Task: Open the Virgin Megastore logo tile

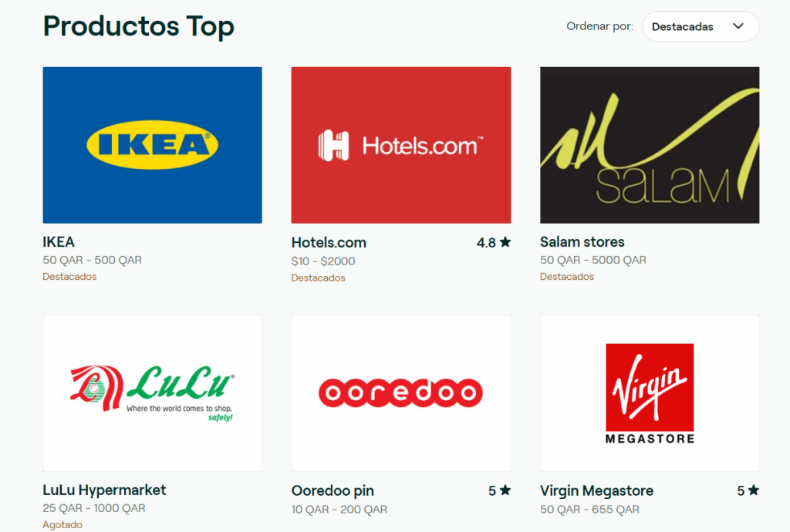Action: pyautogui.click(x=650, y=393)
